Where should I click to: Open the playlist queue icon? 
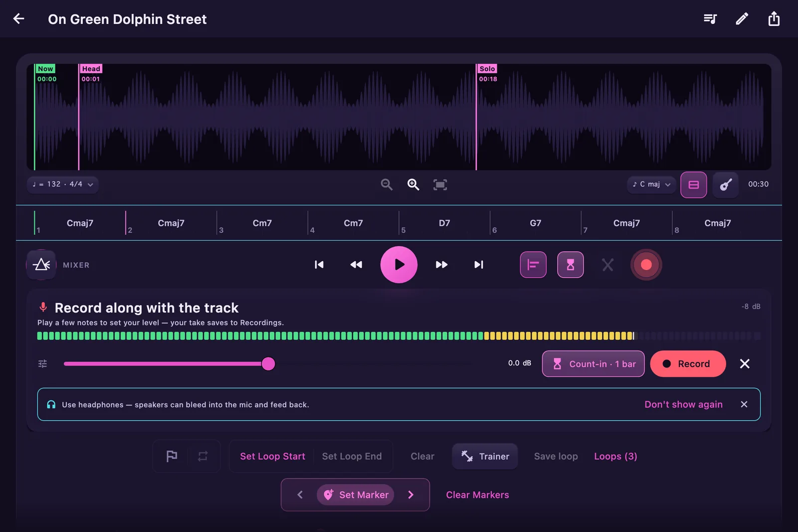tap(710, 19)
